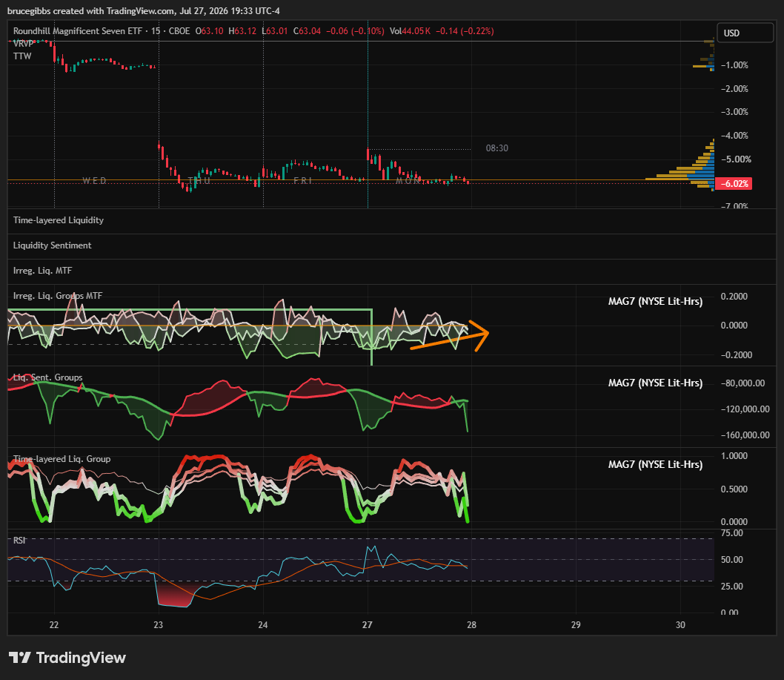The image size is (784, 680).
Task: Select the Liq. Sent. Groups label
Action: pos(47,377)
